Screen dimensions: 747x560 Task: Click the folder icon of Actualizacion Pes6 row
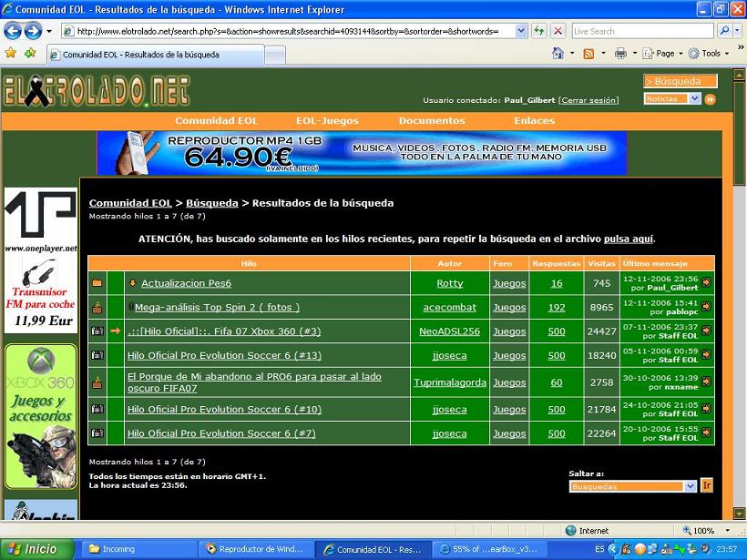(97, 283)
